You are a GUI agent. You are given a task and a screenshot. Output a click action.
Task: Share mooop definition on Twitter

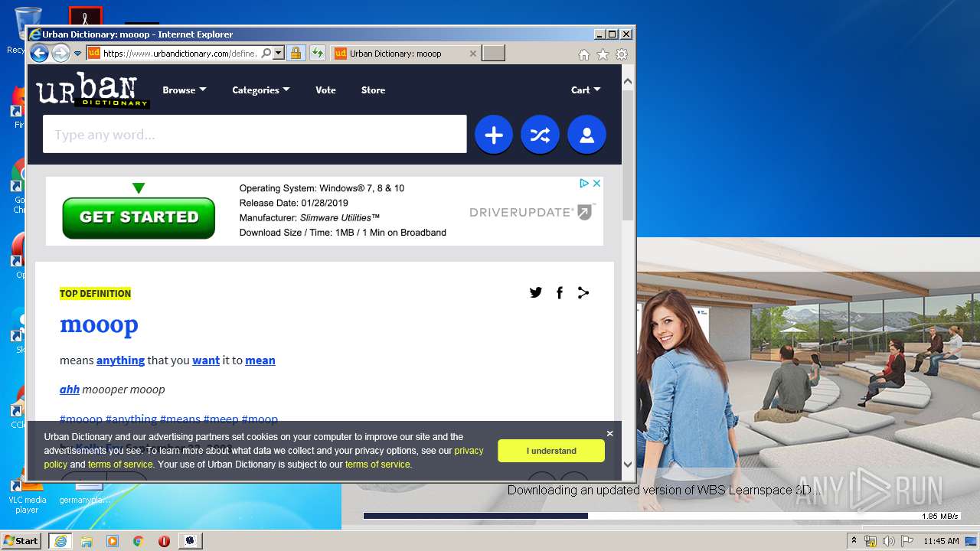(536, 292)
